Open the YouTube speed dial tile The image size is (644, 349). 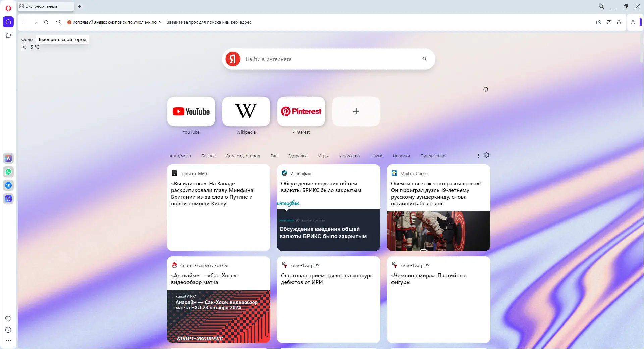tap(191, 111)
